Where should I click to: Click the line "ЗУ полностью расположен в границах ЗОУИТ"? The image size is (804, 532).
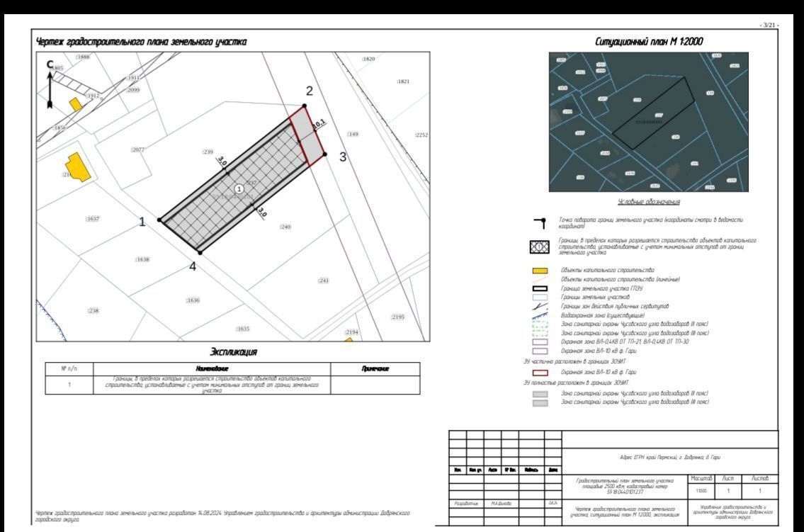click(576, 383)
